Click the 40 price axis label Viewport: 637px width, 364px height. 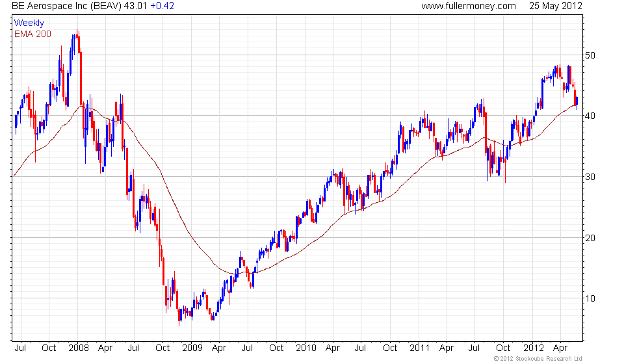[x=590, y=116]
